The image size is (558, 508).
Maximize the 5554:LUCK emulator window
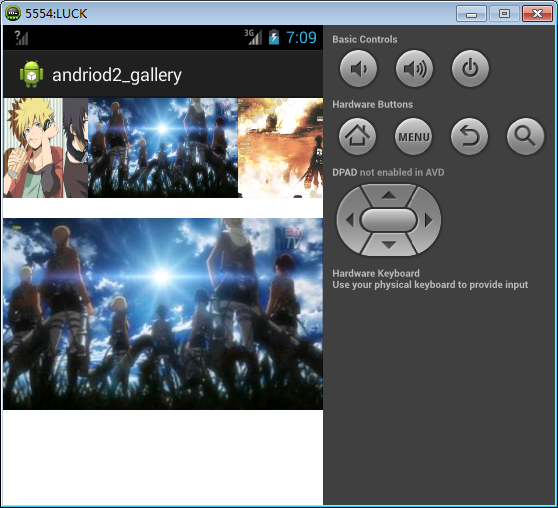[x=504, y=14]
